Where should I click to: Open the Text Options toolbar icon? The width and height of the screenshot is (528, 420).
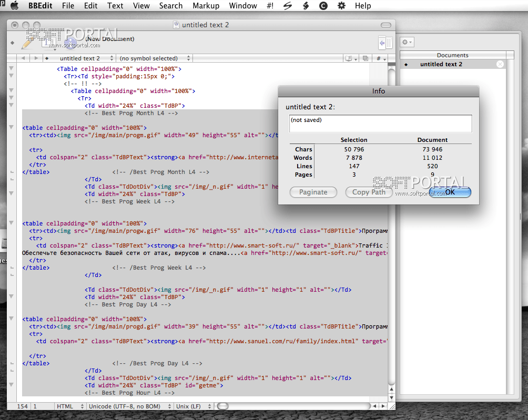click(x=48, y=43)
